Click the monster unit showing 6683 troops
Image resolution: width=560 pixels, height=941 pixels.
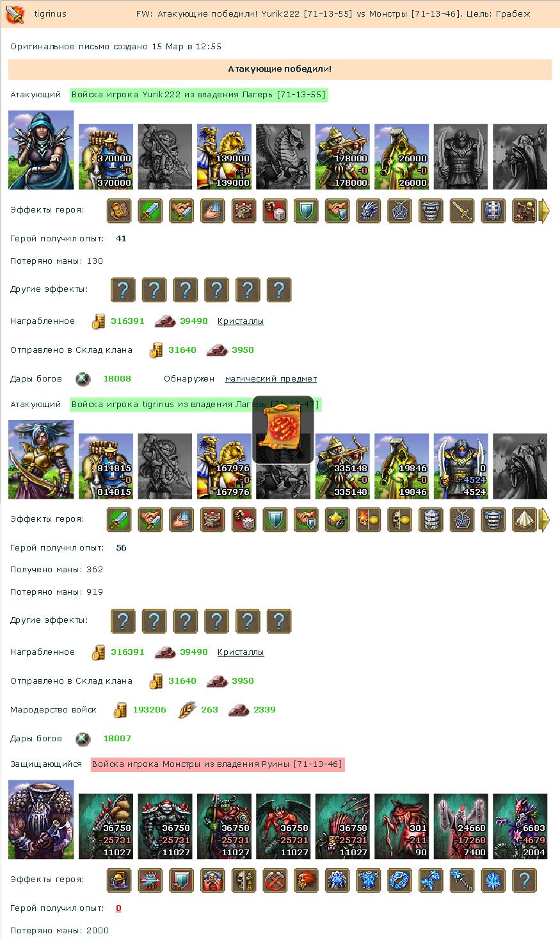pyautogui.click(x=520, y=826)
